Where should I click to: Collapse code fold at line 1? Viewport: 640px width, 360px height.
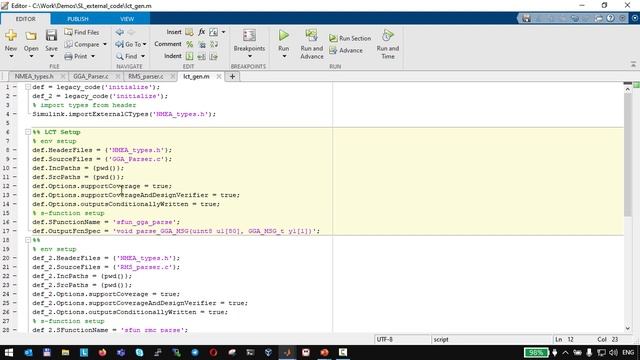pos(28,87)
